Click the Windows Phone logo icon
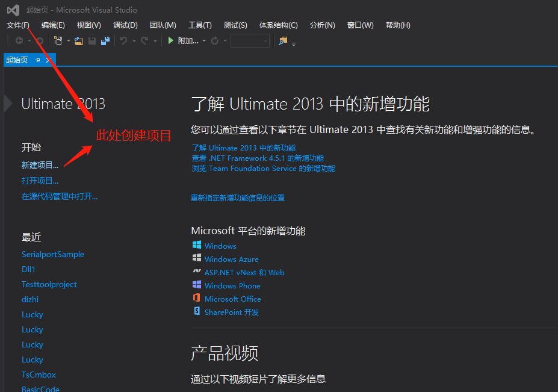This screenshot has height=392, width=558. [196, 284]
